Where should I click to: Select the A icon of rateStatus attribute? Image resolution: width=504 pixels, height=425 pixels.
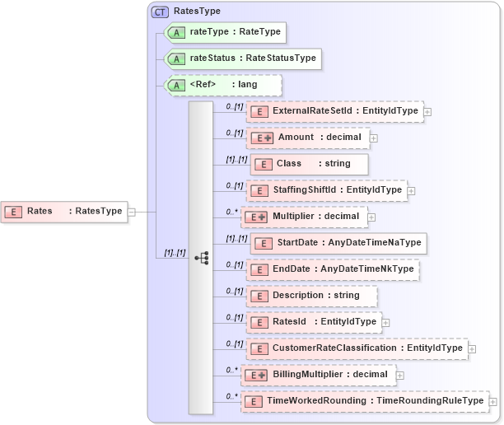pyautogui.click(x=176, y=58)
